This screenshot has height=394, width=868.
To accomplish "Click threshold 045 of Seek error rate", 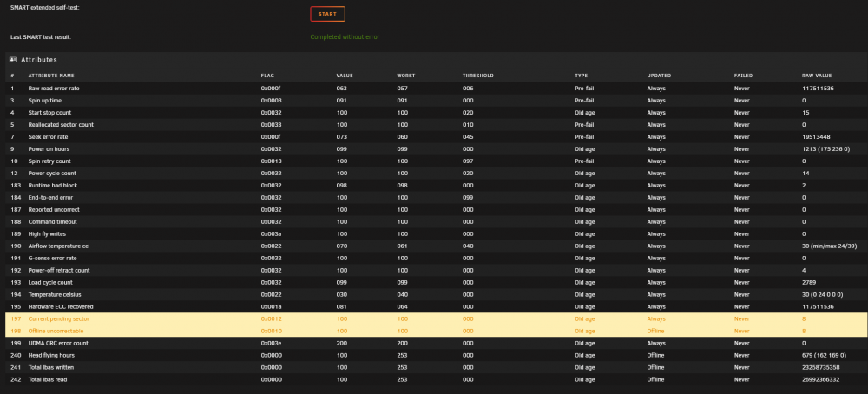I will point(468,137).
